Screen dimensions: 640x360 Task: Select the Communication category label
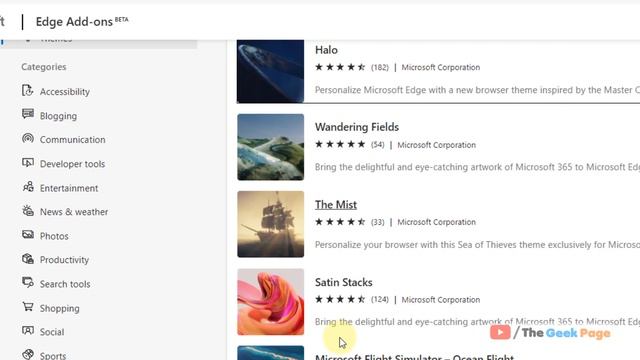(73, 140)
